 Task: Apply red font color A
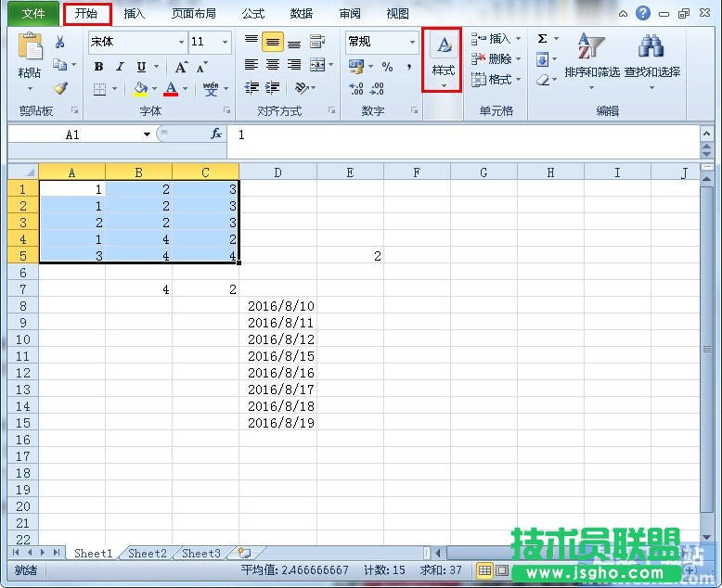click(x=171, y=88)
